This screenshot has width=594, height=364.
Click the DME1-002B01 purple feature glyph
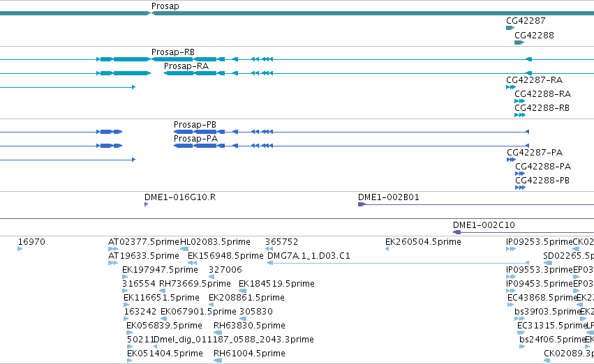point(362,205)
